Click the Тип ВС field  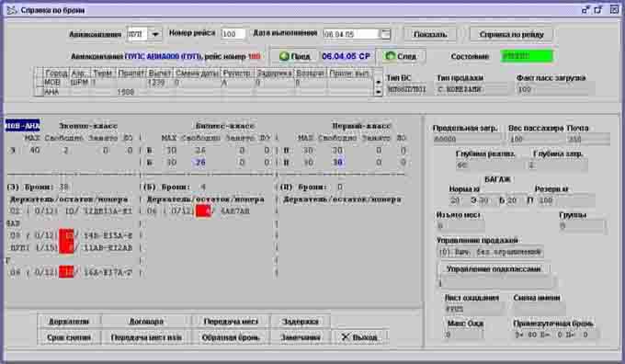(x=407, y=89)
